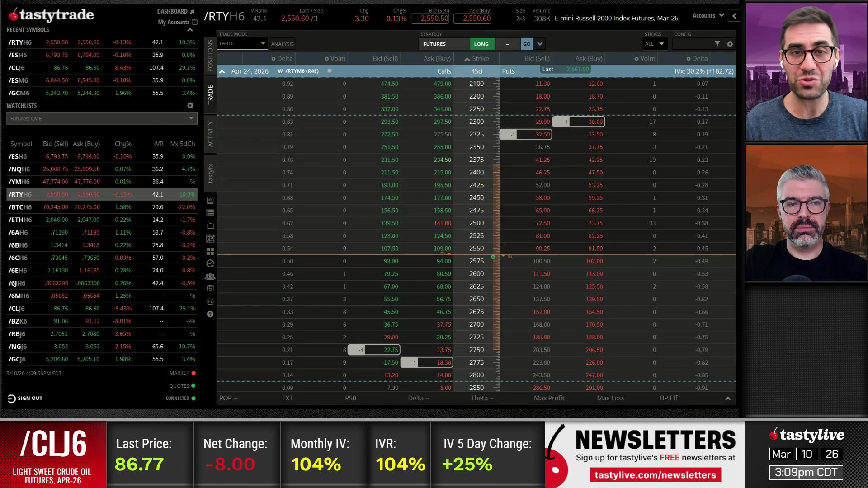The height and width of the screenshot is (488, 868).
Task: Open watchlists settings gear icon
Action: point(190,105)
